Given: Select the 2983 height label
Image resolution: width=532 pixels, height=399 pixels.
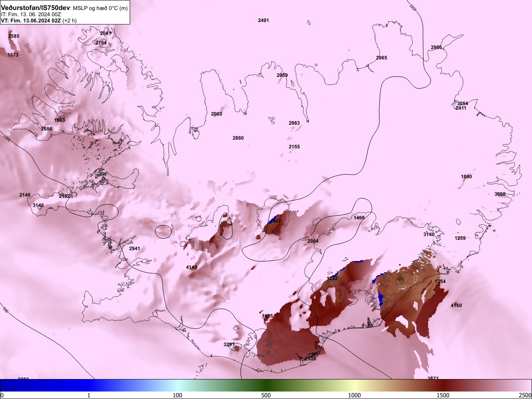Looking at the screenshot, I should coord(294,123).
